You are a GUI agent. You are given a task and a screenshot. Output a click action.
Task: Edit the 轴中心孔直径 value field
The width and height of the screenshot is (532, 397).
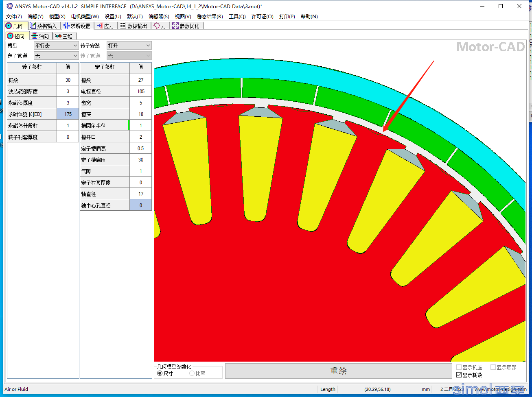click(141, 205)
